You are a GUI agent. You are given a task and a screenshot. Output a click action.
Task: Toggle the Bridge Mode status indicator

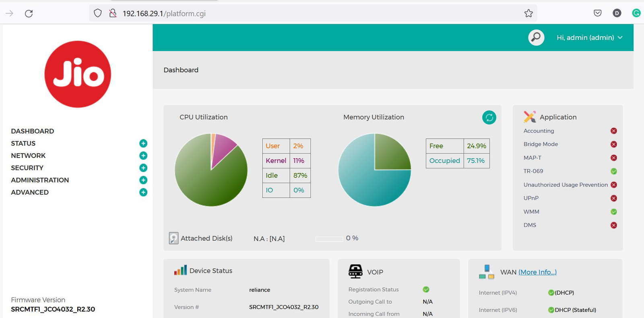click(613, 144)
